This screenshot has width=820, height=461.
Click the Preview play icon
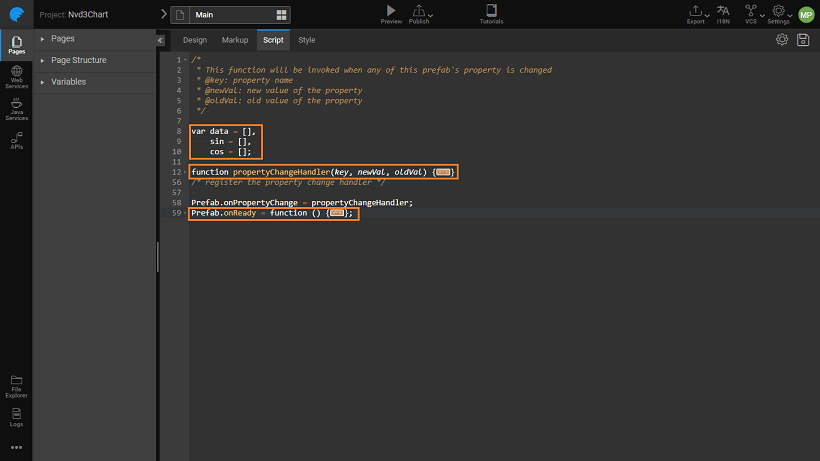pyautogui.click(x=391, y=11)
